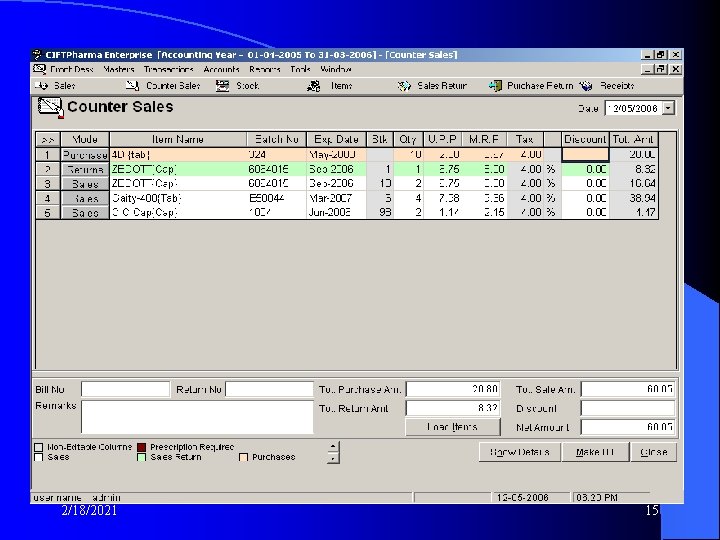Click the legend scroll up arrow
Image resolution: width=720 pixels, height=540 pixels.
click(333, 447)
